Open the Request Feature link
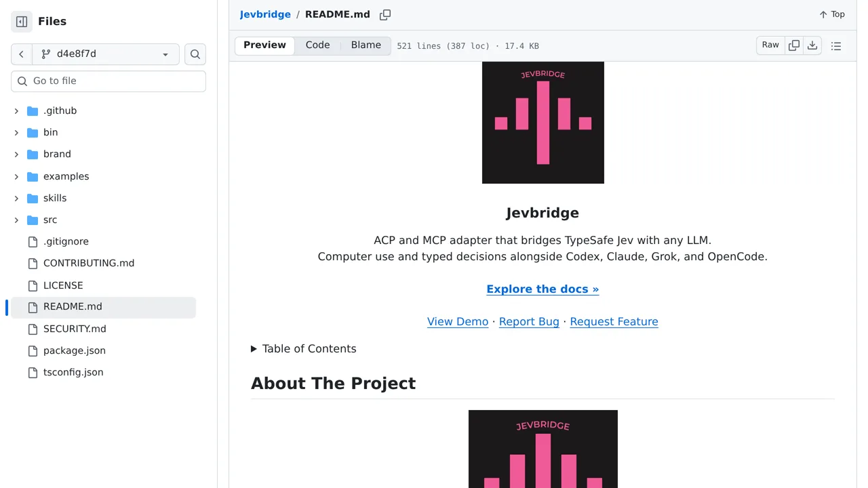Screen dimensions: 868x488 pyautogui.click(x=614, y=321)
